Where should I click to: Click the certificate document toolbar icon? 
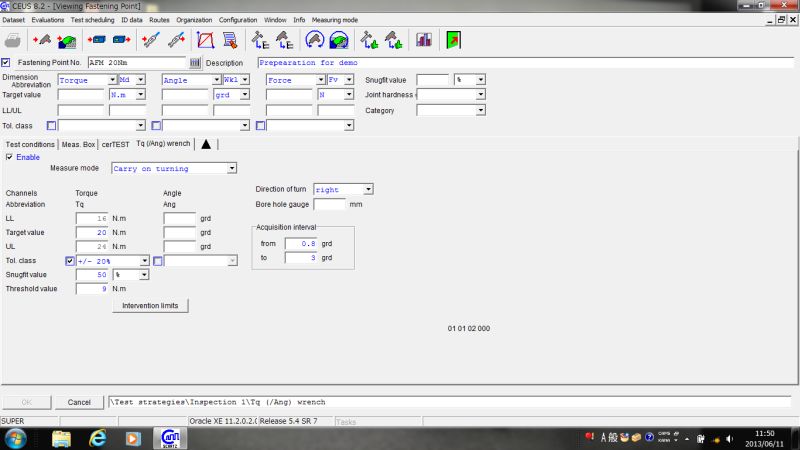[230, 40]
